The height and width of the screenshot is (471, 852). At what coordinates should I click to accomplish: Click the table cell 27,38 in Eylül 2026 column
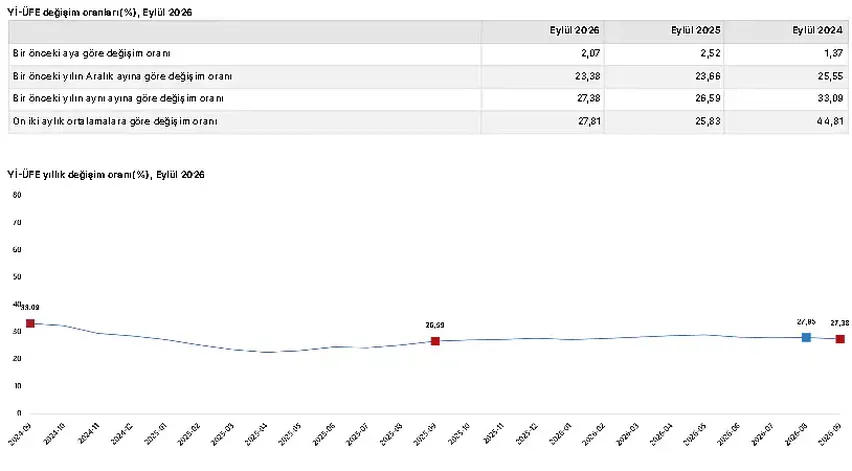[x=587, y=98]
